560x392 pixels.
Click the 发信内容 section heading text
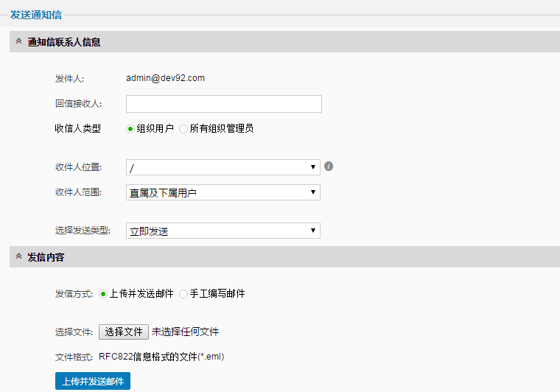coord(46,257)
